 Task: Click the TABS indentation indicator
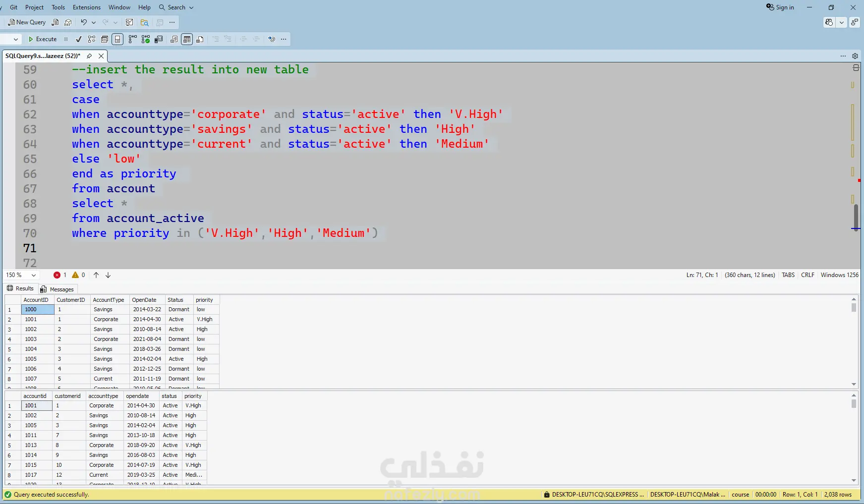click(x=788, y=275)
